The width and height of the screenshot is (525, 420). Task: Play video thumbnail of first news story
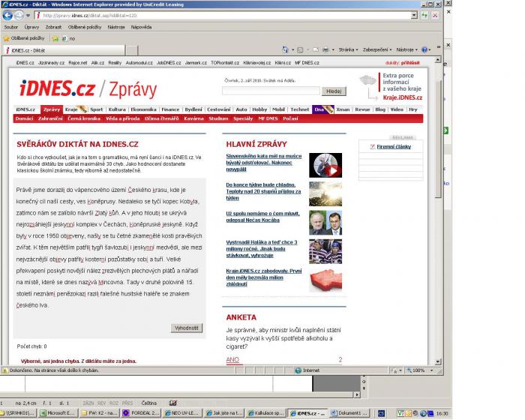pyautogui.click(x=325, y=165)
